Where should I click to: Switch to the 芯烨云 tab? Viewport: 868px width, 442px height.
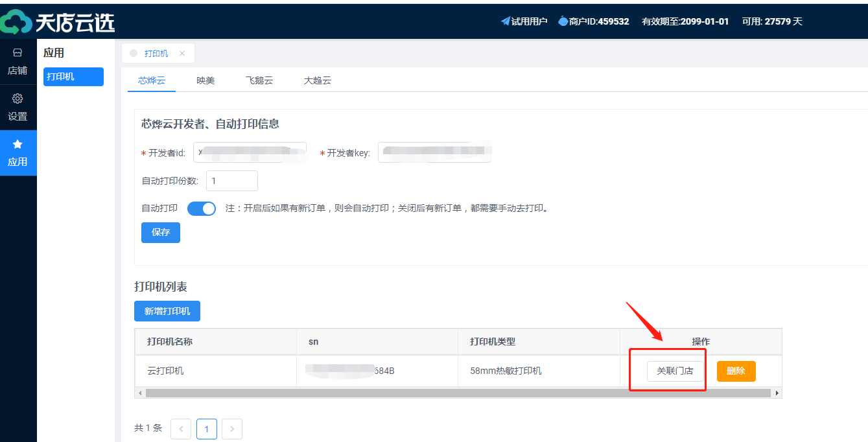[152, 81]
